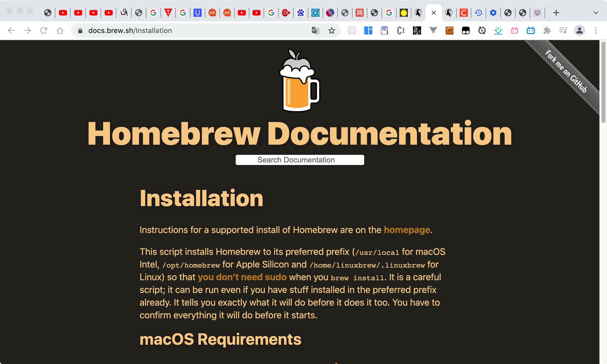Screen dimensions: 607x364
Task: Click the Google Translate icon in address bar
Action: (315, 31)
